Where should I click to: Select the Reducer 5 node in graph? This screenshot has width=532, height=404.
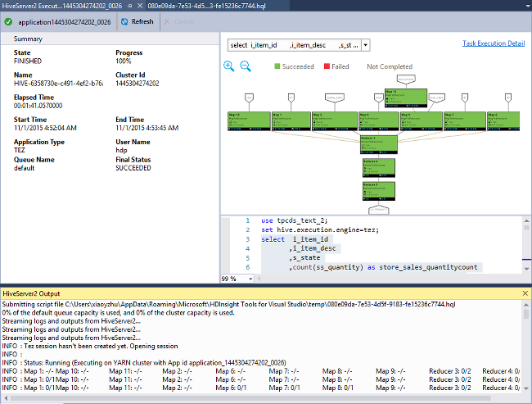coord(378,190)
